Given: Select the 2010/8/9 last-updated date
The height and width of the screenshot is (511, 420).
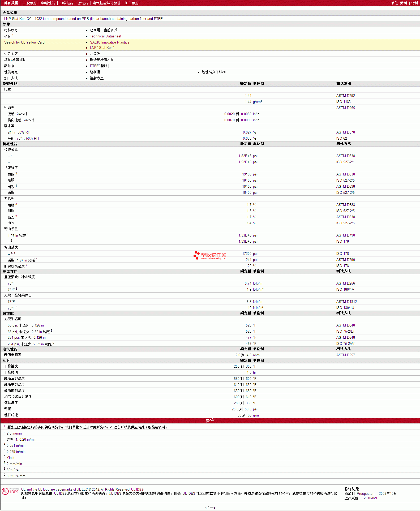Looking at the screenshot, I should click(x=370, y=498).
